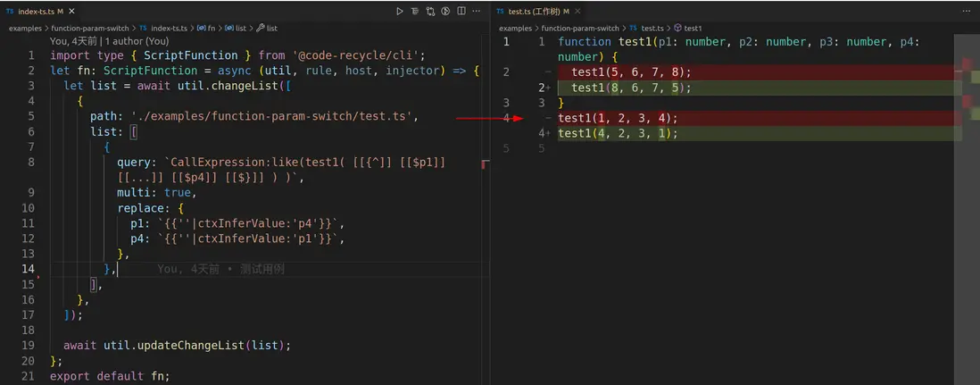Image resolution: width=980 pixels, height=385 pixels.
Task: Click the red overview ruler marker in left editor
Action: 485,164
